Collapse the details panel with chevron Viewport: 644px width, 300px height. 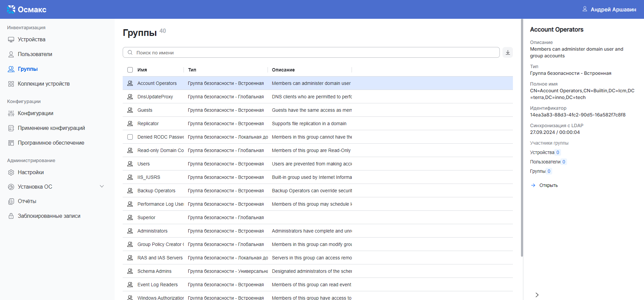537,295
